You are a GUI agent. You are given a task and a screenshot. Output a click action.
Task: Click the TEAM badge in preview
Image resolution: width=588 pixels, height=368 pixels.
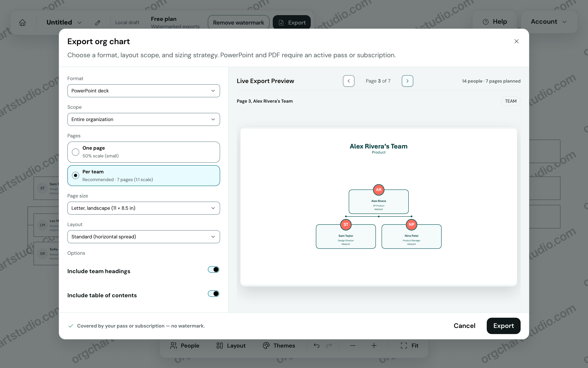pyautogui.click(x=511, y=101)
